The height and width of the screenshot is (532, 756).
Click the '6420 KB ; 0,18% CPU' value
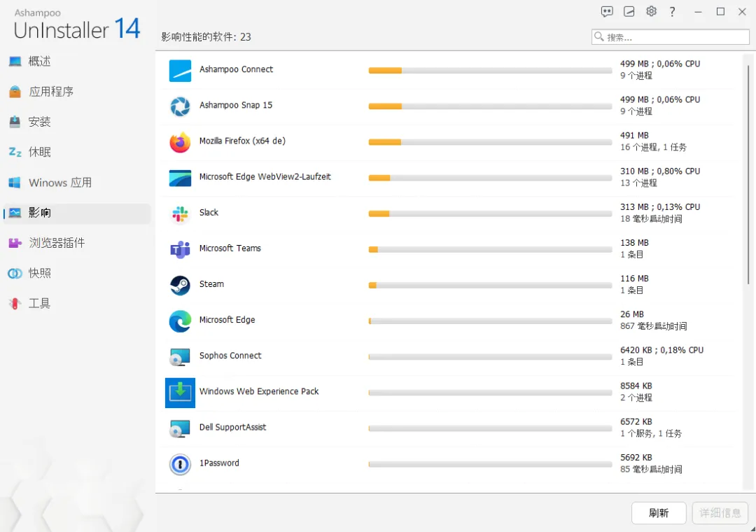pyautogui.click(x=661, y=350)
